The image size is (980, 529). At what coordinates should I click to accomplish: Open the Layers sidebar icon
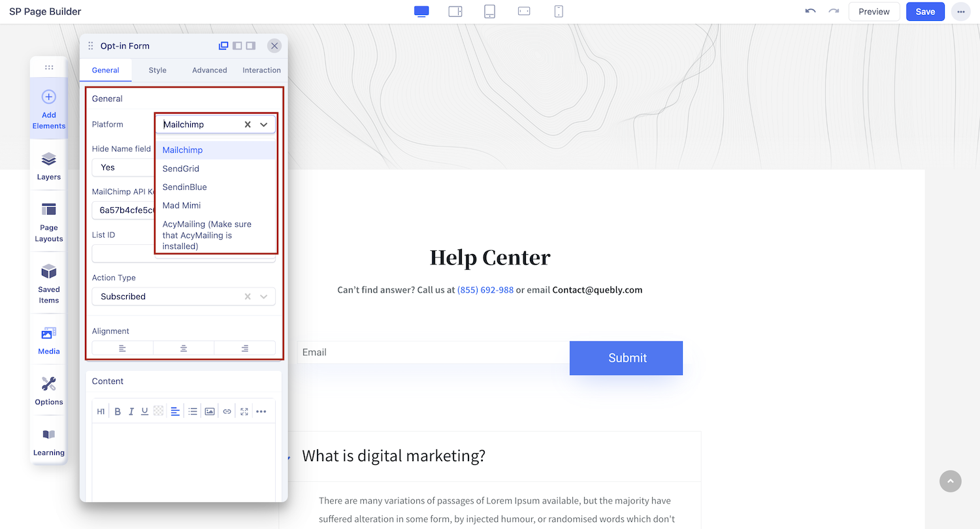[49, 166]
